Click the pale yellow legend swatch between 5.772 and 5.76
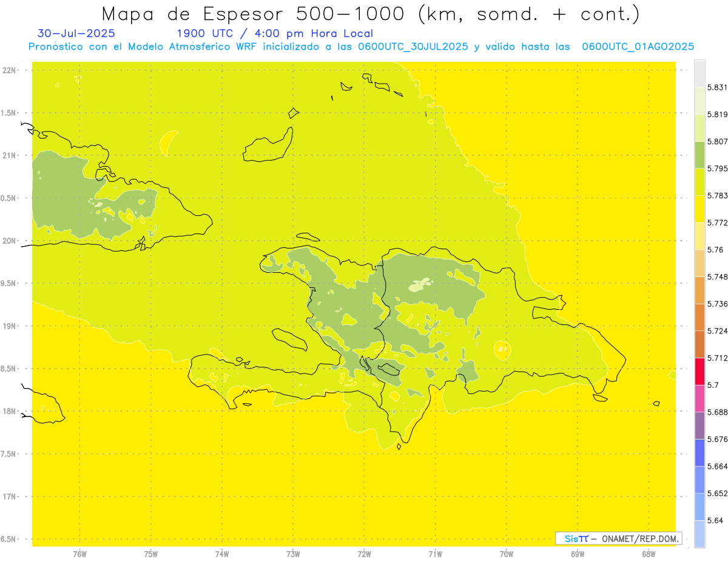Viewport: 728px width, 562px height. coord(699,236)
